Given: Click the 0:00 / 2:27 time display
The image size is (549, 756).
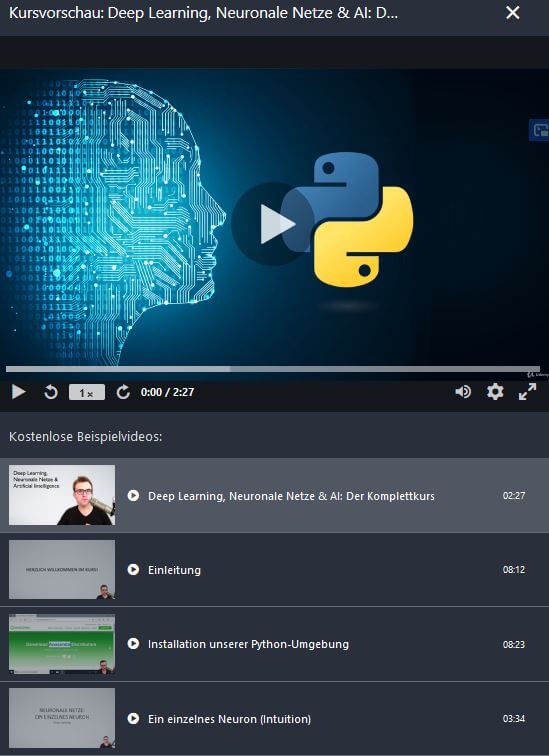Looking at the screenshot, I should (x=167, y=392).
